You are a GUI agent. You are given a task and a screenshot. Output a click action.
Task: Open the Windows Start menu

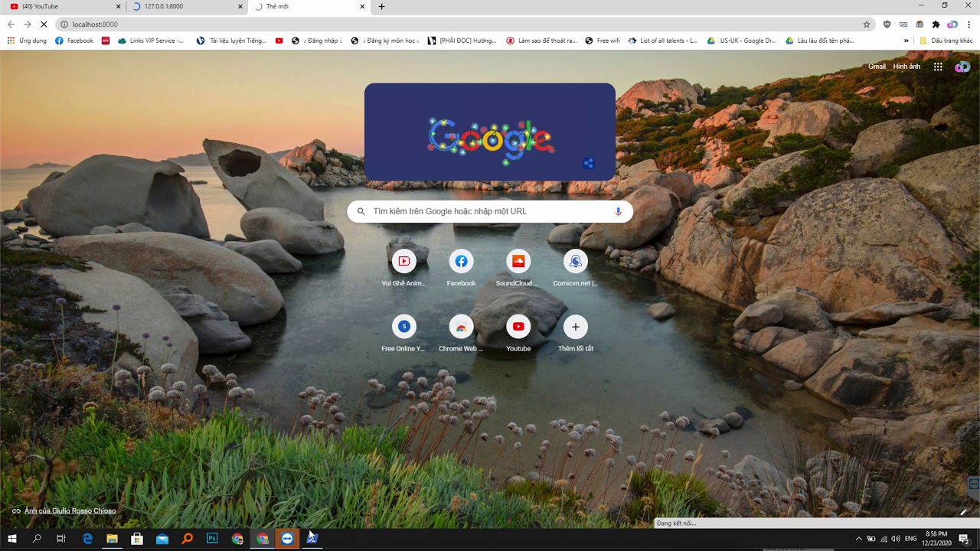(x=12, y=539)
